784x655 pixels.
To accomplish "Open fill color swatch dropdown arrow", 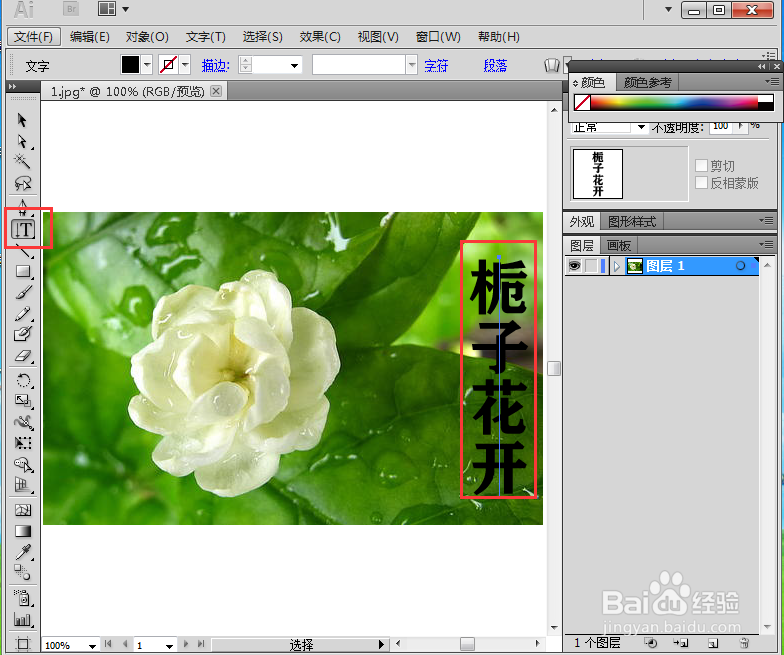I will pyautogui.click(x=146, y=64).
